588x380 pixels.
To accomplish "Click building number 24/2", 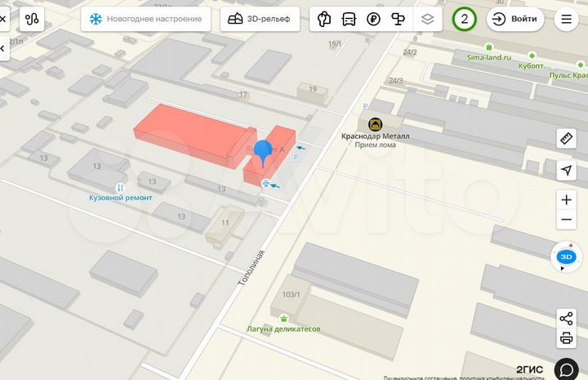I will click(x=409, y=52).
